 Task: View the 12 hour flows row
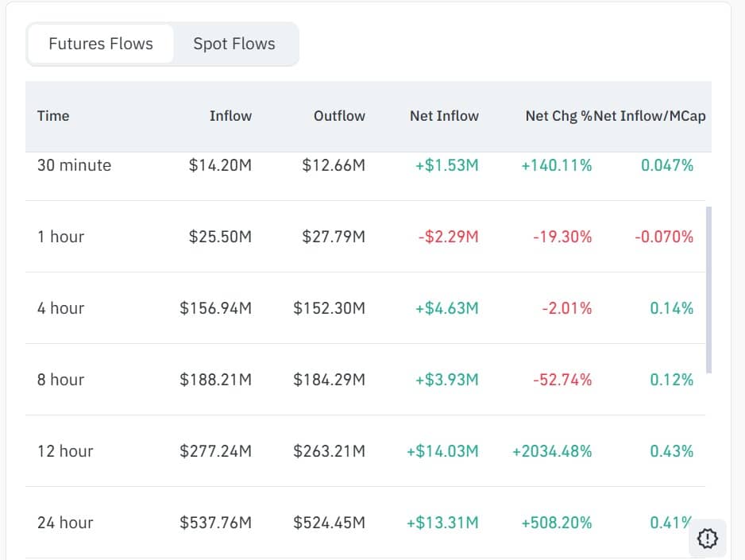click(x=65, y=451)
